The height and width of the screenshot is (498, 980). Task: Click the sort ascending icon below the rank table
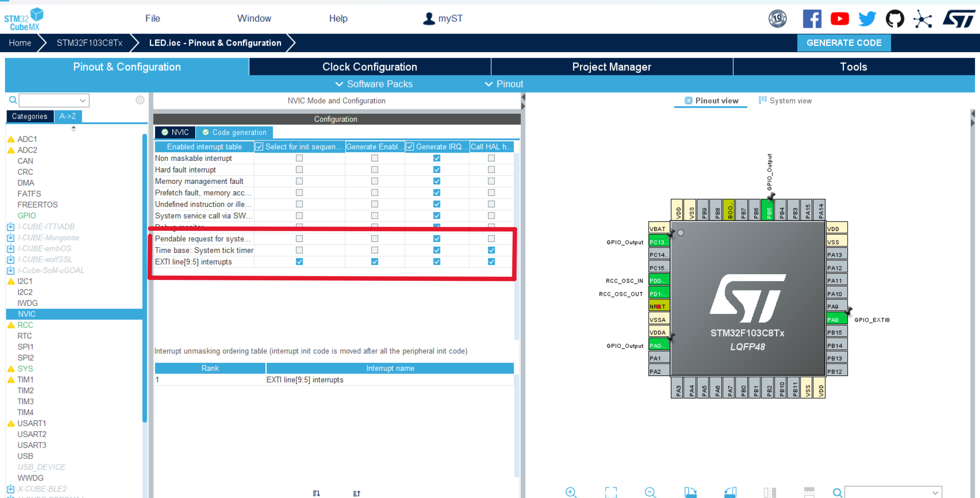[x=356, y=493]
